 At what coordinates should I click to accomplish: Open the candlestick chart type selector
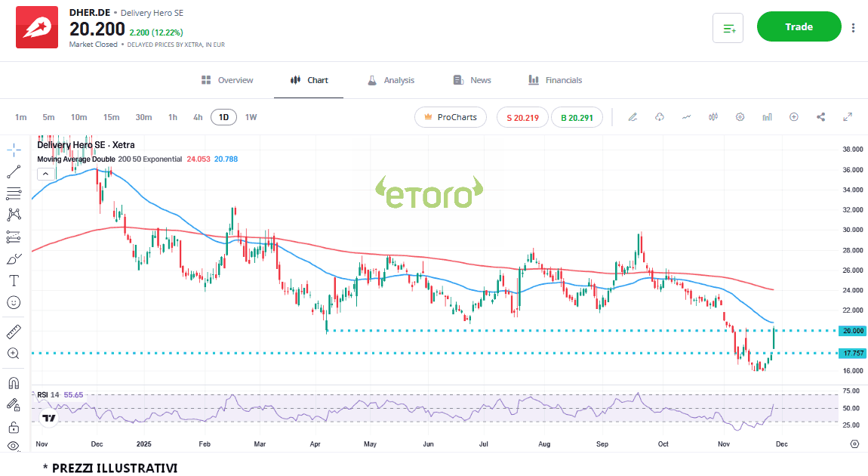tap(713, 117)
